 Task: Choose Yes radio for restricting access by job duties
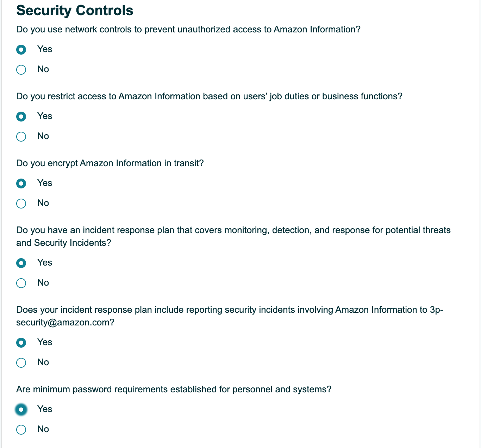click(x=21, y=117)
